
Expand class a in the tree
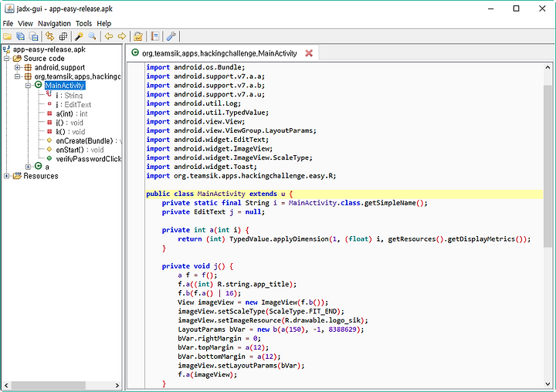coord(28,167)
